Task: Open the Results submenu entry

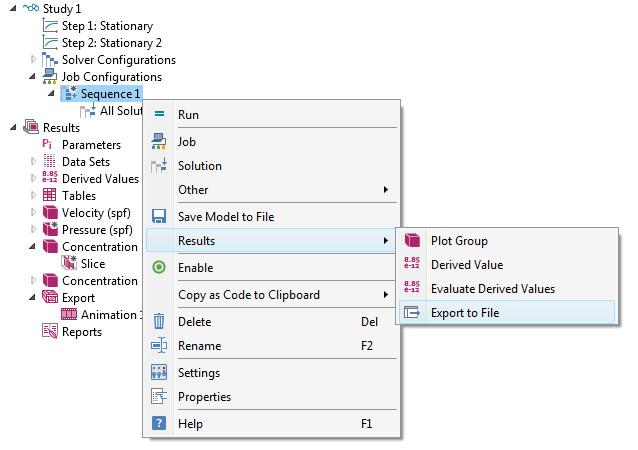Action: point(271,240)
